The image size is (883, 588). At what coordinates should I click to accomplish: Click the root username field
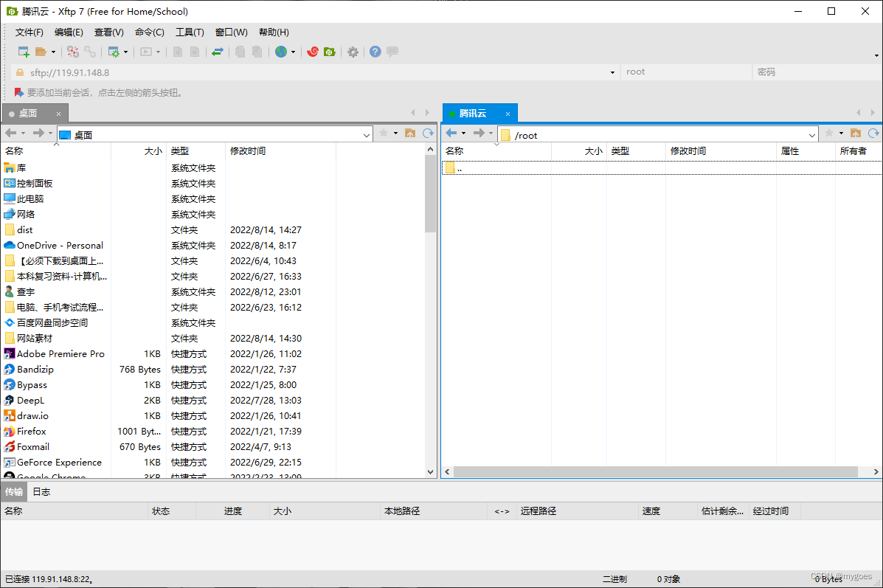[x=686, y=72]
